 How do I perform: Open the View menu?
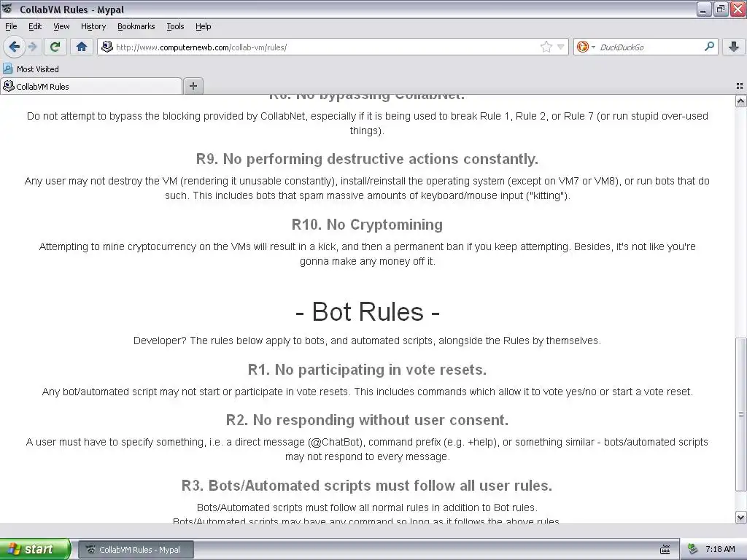pyautogui.click(x=61, y=27)
